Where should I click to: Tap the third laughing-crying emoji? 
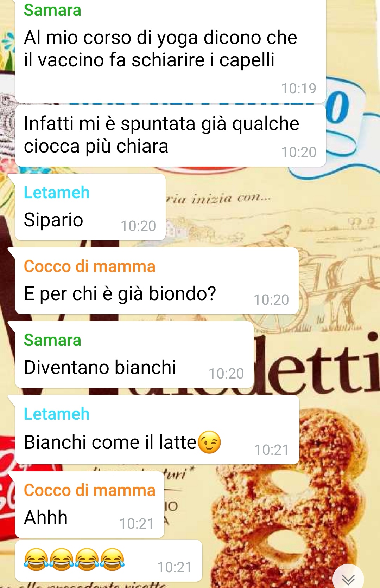coord(87,559)
